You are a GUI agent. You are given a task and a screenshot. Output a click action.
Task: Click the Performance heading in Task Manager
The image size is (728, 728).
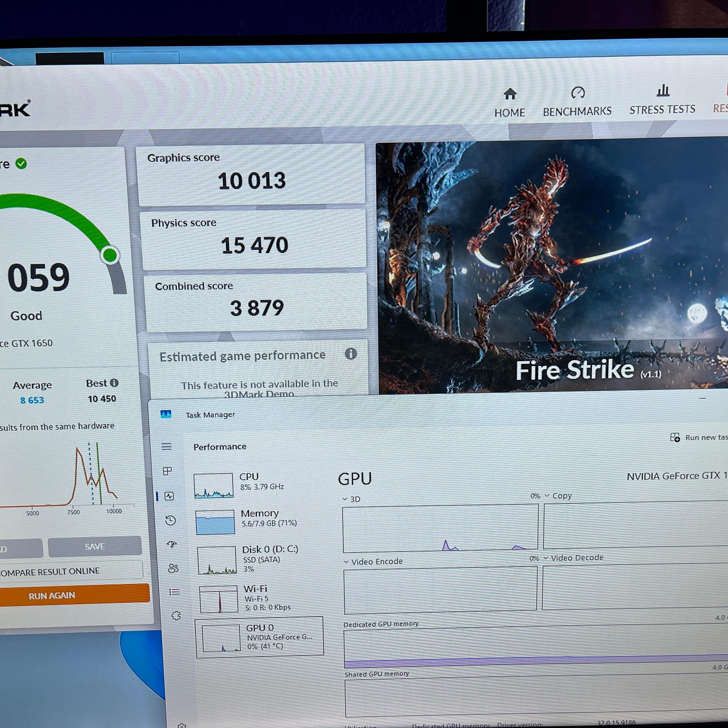tap(220, 446)
